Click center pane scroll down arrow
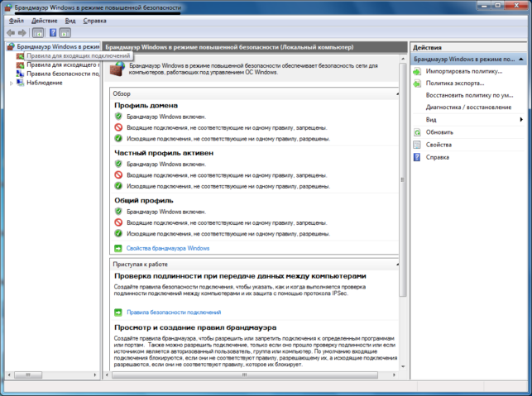The image size is (532, 396). pos(403,366)
